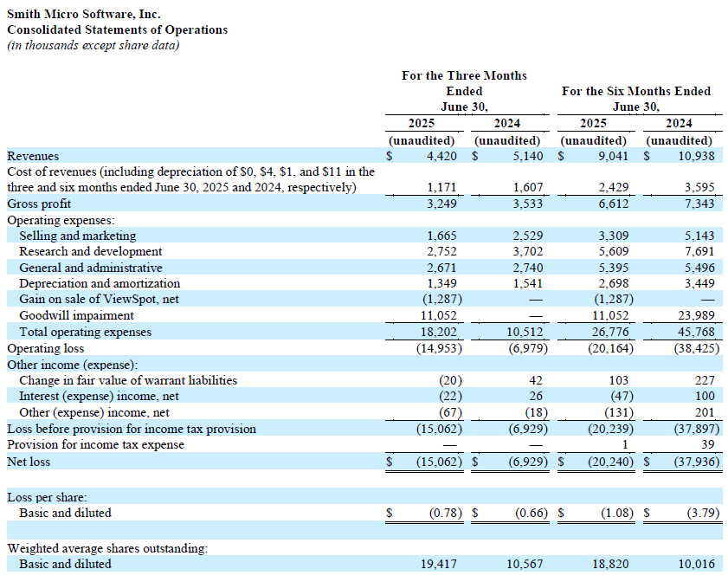Image resolution: width=728 pixels, height=582 pixels.
Task: Click Revenues value 4,420
Action: click(441, 156)
